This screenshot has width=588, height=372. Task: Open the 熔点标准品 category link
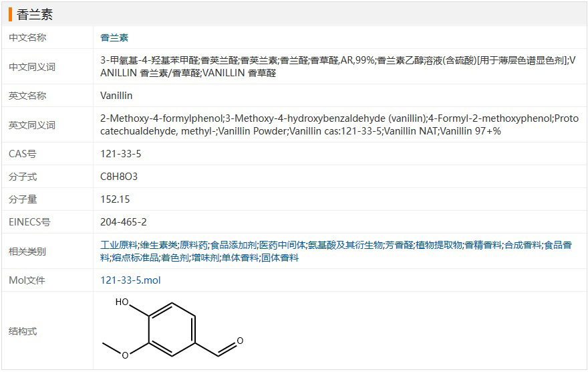tap(135, 258)
